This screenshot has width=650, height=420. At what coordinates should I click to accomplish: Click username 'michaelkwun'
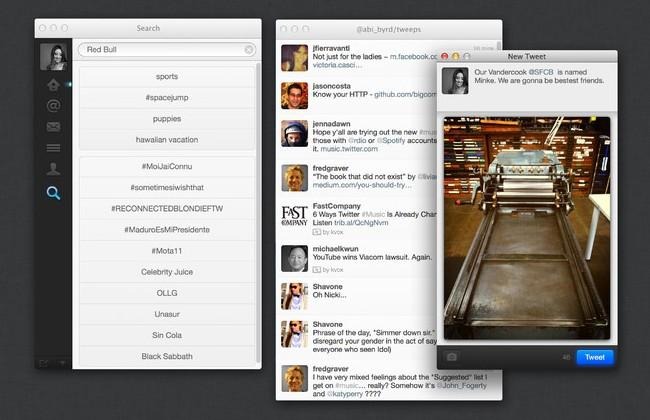click(x=335, y=249)
